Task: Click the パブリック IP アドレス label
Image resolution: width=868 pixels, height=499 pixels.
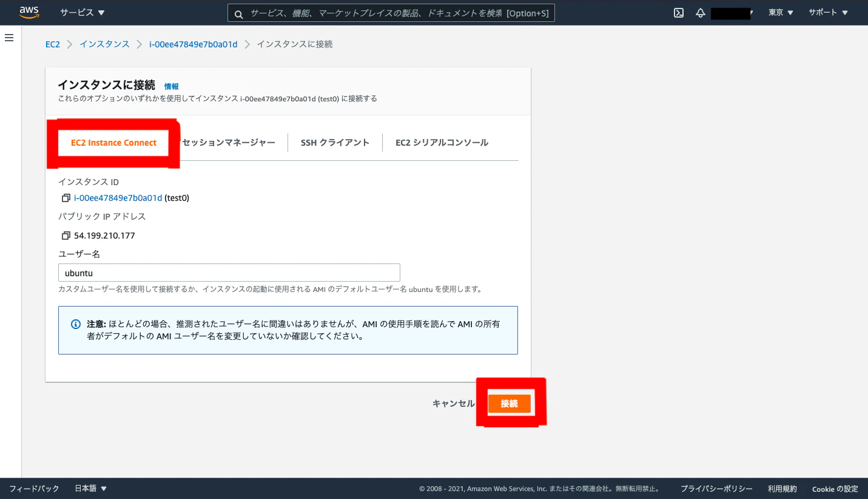Action: tap(102, 217)
